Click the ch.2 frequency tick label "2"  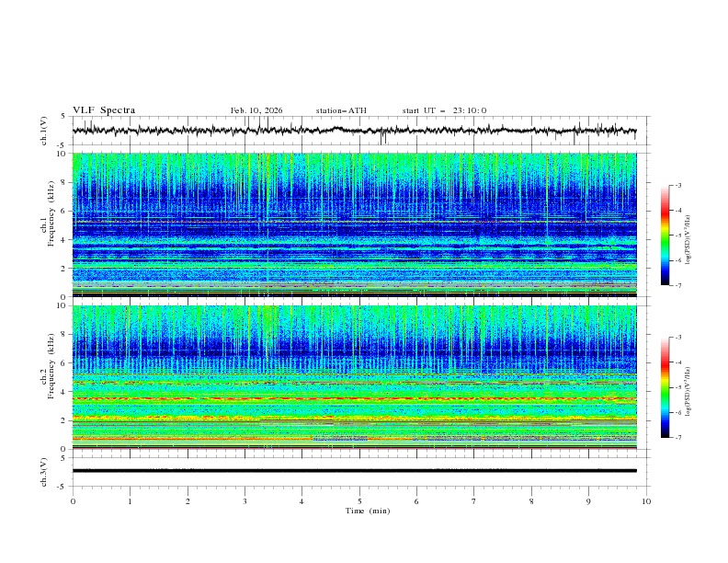point(64,420)
